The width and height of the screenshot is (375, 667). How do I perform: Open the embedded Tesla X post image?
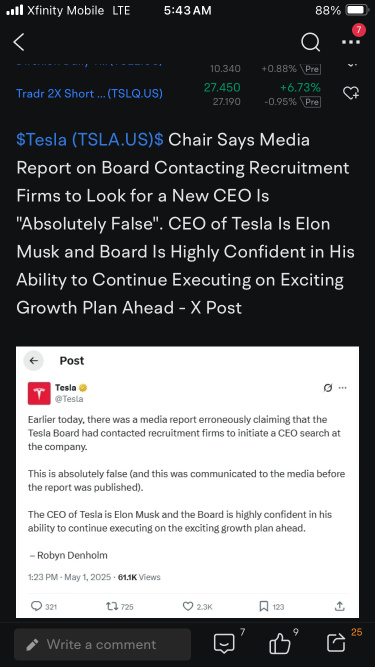188,482
